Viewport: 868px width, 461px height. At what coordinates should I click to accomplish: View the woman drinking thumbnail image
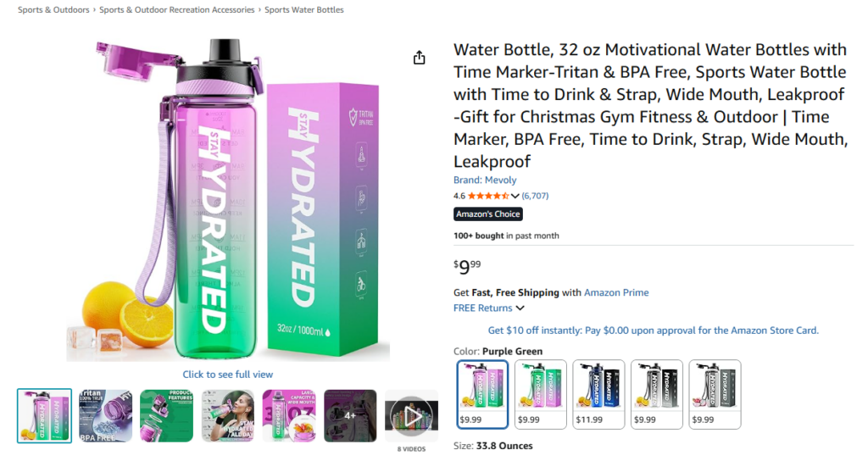coord(228,415)
